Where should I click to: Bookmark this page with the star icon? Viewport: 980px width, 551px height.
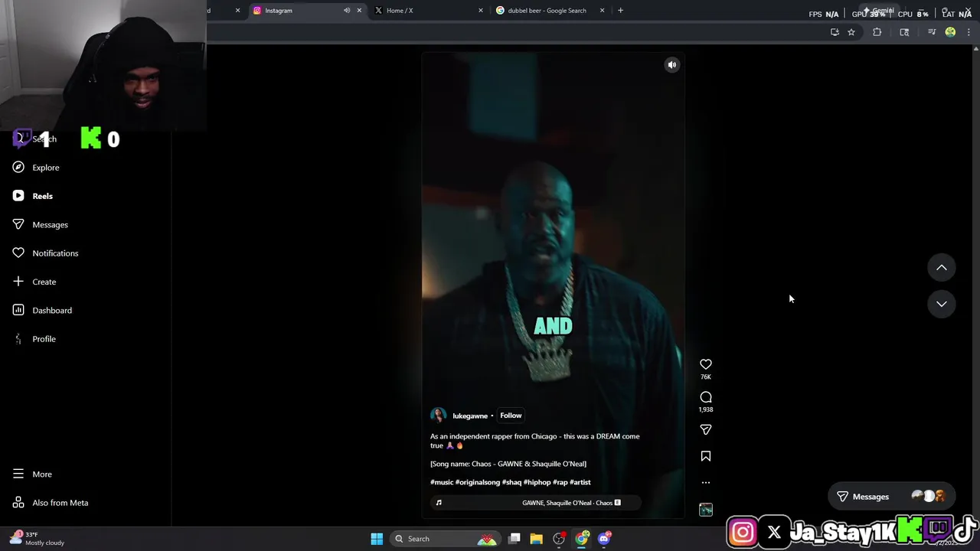[x=851, y=32]
